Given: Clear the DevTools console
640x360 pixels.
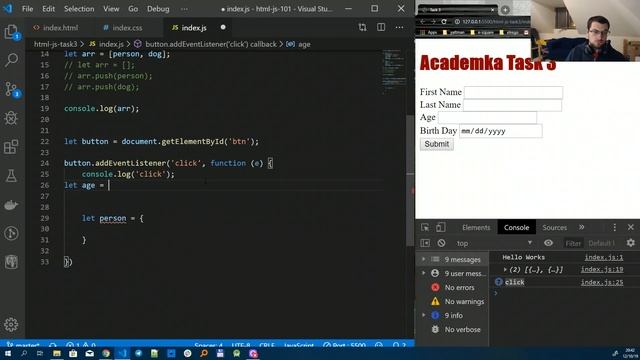Looking at the screenshot, I should click(x=441, y=243).
